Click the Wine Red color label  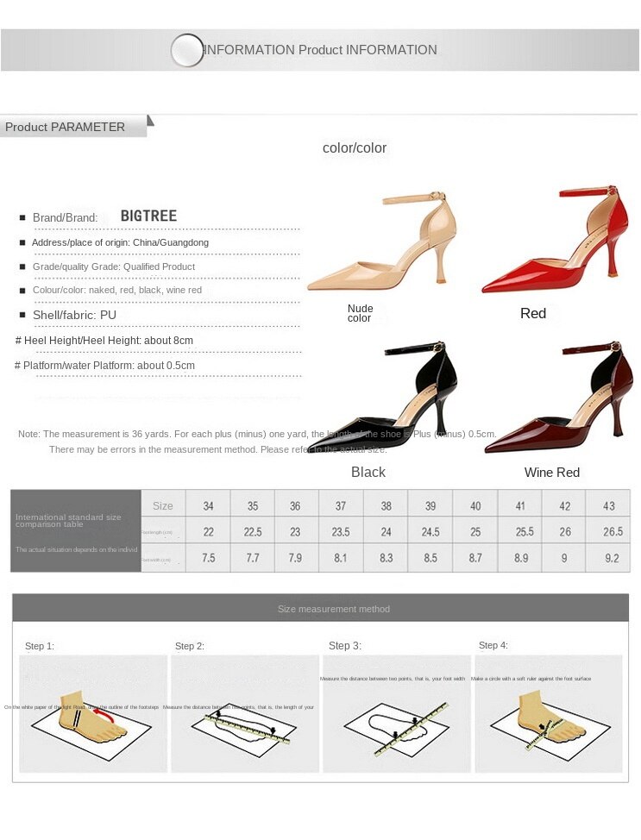click(552, 473)
